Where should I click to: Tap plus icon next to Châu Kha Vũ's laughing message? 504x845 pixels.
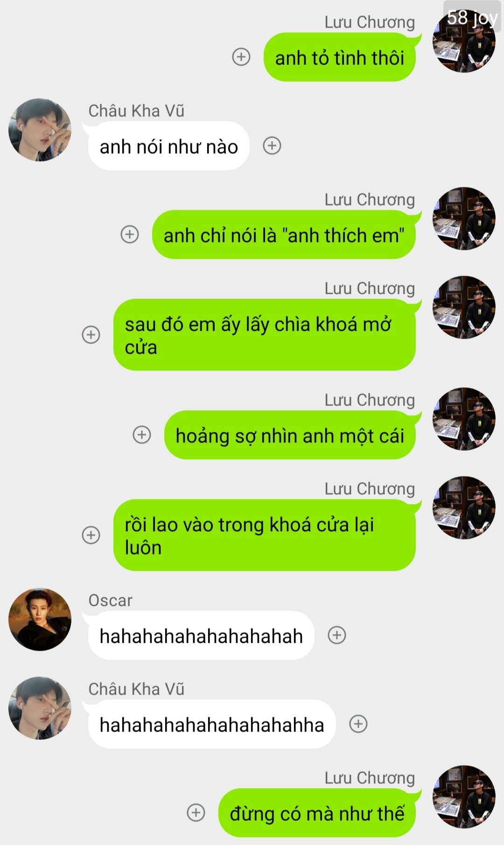pyautogui.click(x=358, y=724)
